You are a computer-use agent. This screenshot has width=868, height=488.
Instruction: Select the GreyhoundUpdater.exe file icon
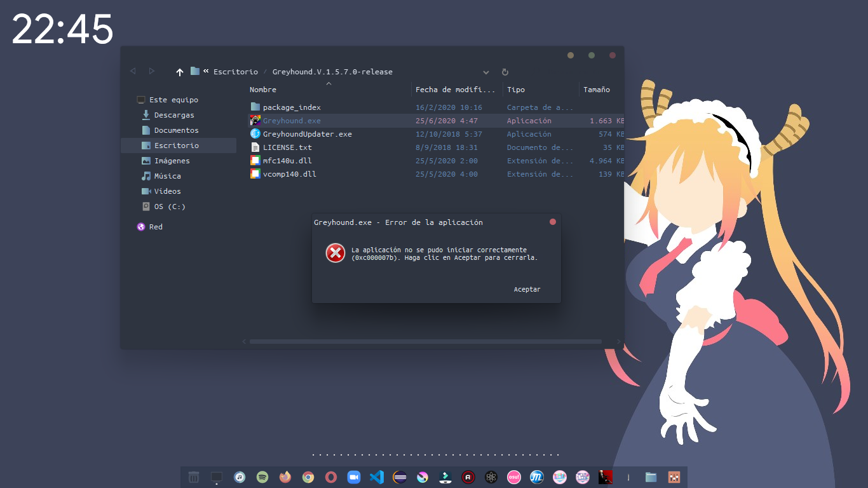pos(255,134)
